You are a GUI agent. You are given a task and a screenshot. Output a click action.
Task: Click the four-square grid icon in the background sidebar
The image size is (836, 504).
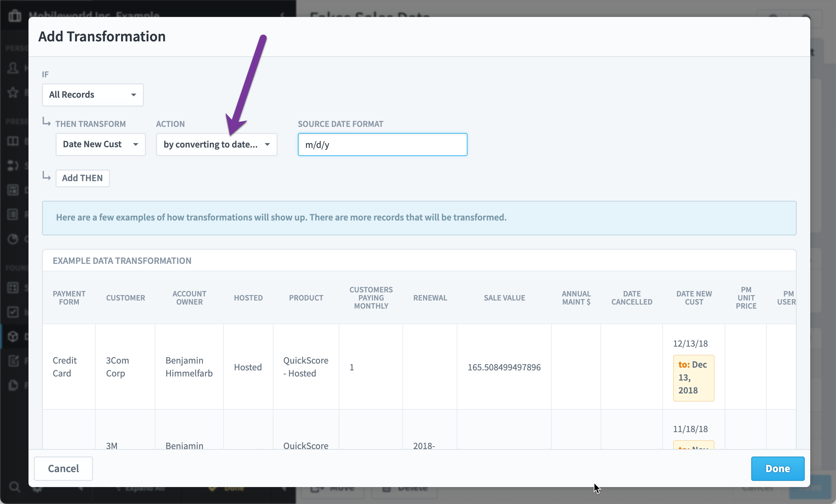point(13,288)
